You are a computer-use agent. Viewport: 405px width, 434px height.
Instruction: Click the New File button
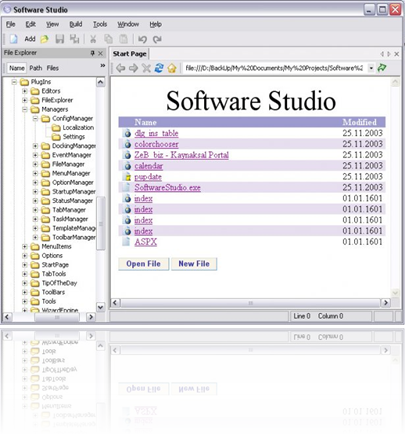[194, 264]
